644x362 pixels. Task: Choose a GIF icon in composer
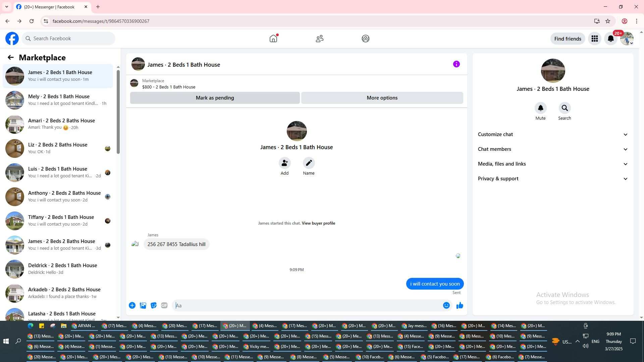pyautogui.click(x=164, y=305)
